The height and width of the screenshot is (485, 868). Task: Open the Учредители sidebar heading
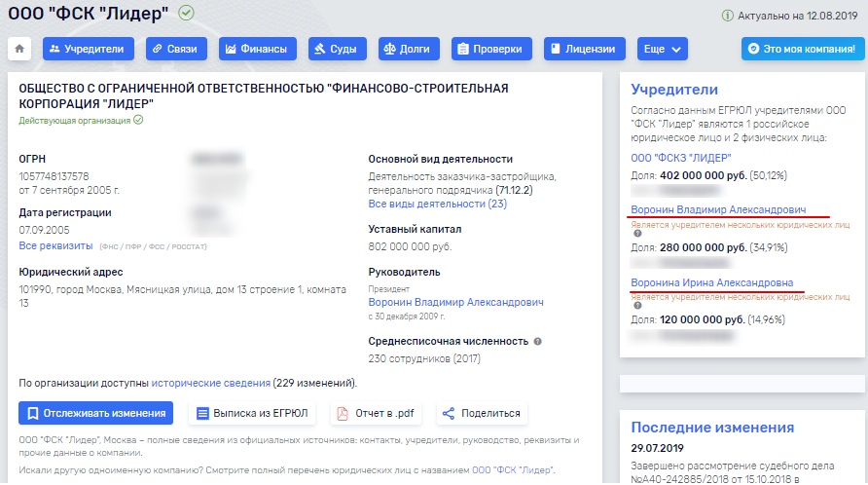pos(674,90)
